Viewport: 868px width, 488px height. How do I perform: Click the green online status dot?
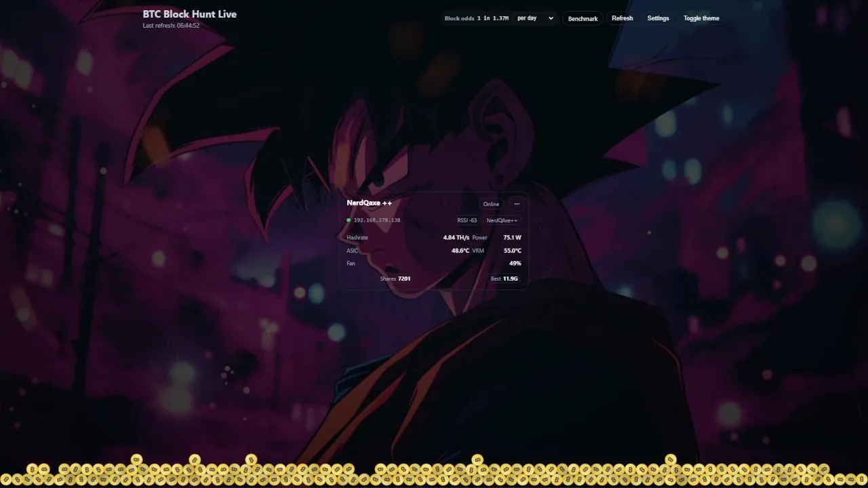coord(349,220)
